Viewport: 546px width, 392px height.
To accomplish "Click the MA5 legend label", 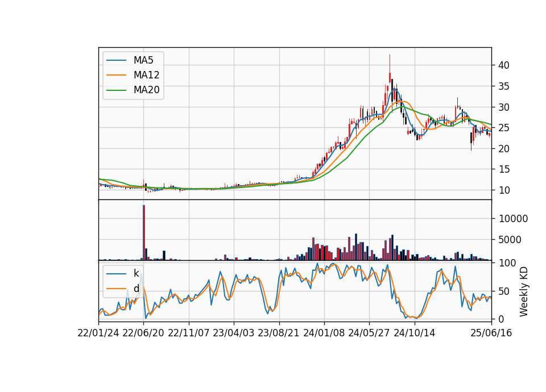I will (143, 60).
